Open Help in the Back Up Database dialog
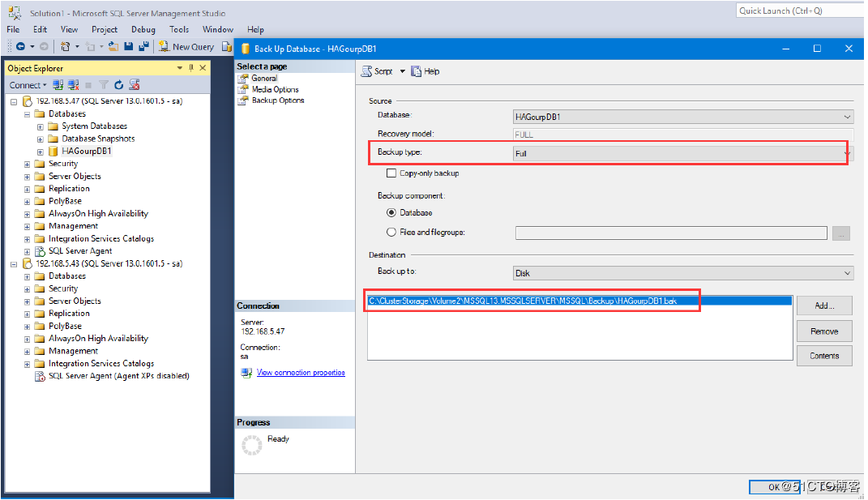868x500 pixels. pos(425,71)
